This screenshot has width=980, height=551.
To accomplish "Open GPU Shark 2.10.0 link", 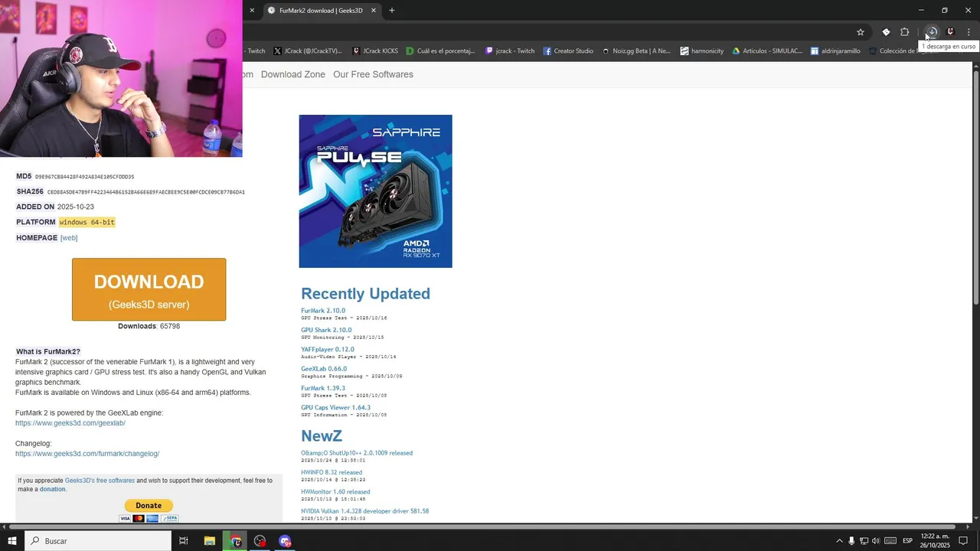I will pyautogui.click(x=326, y=330).
